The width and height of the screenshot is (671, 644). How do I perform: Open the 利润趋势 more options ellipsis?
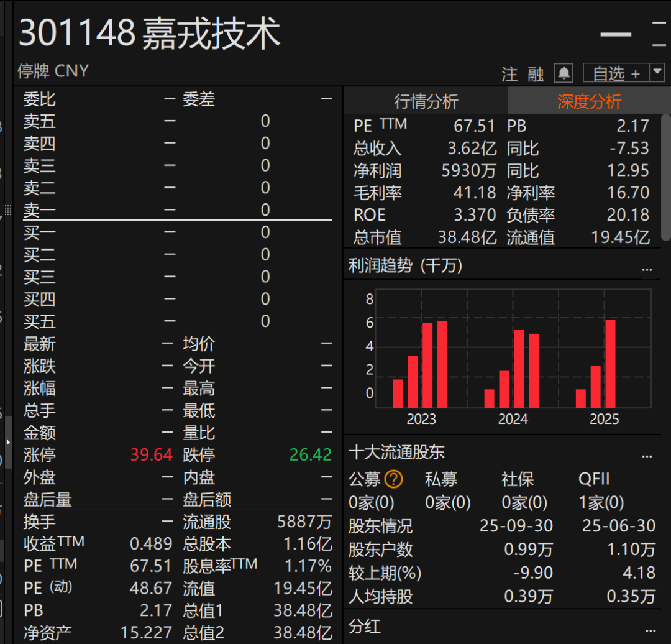pyautogui.click(x=647, y=268)
